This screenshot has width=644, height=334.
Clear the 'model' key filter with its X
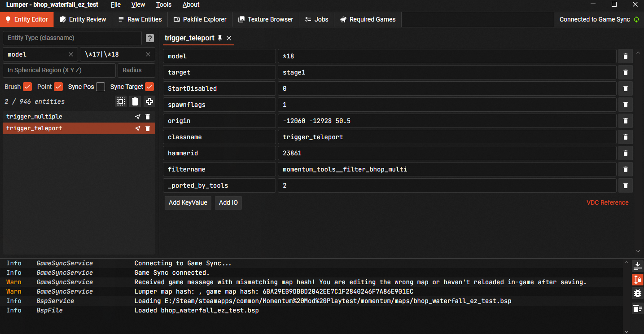(70, 54)
